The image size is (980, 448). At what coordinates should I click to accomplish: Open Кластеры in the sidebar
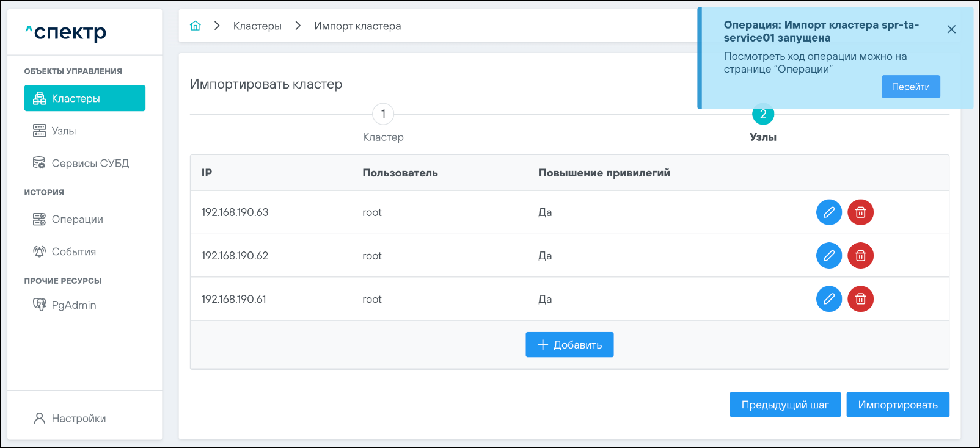84,98
